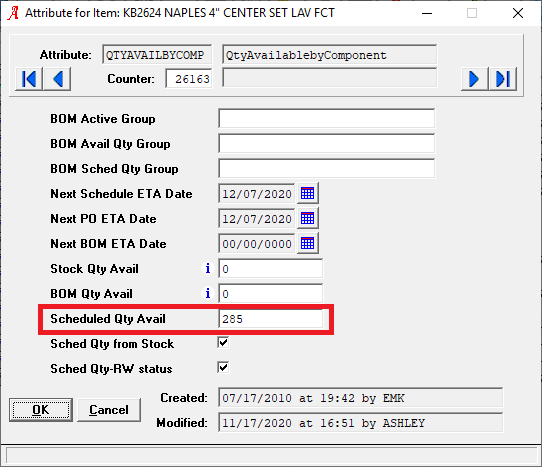This screenshot has width=542, height=467.
Task: Go to next attribute record
Action: 475,79
